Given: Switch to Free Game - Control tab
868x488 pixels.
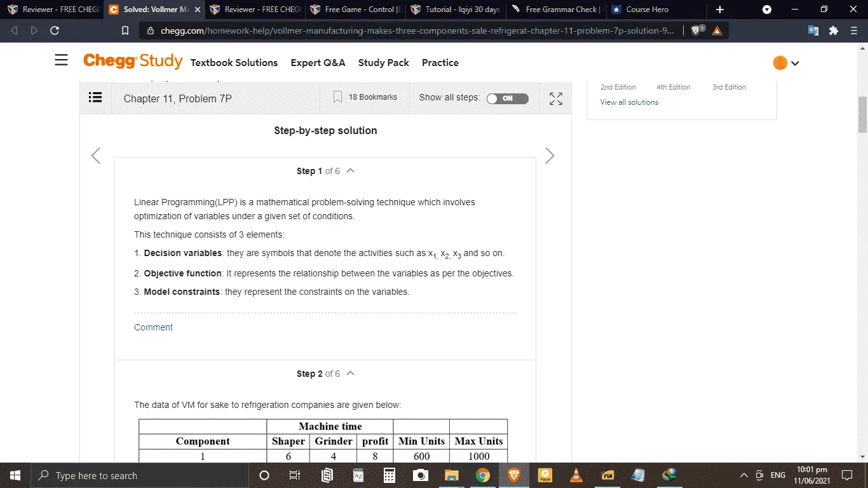Looking at the screenshot, I should [x=356, y=10].
